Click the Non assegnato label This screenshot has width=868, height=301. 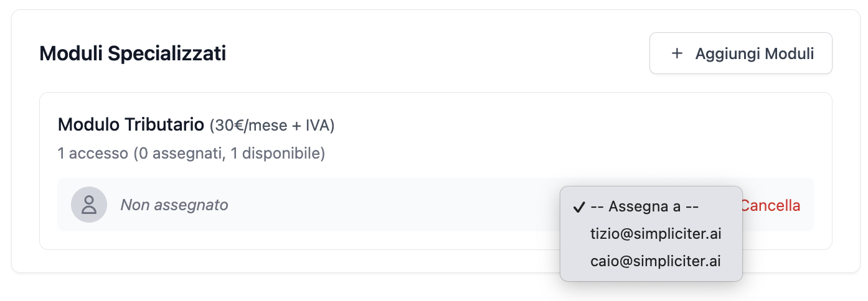[174, 205]
